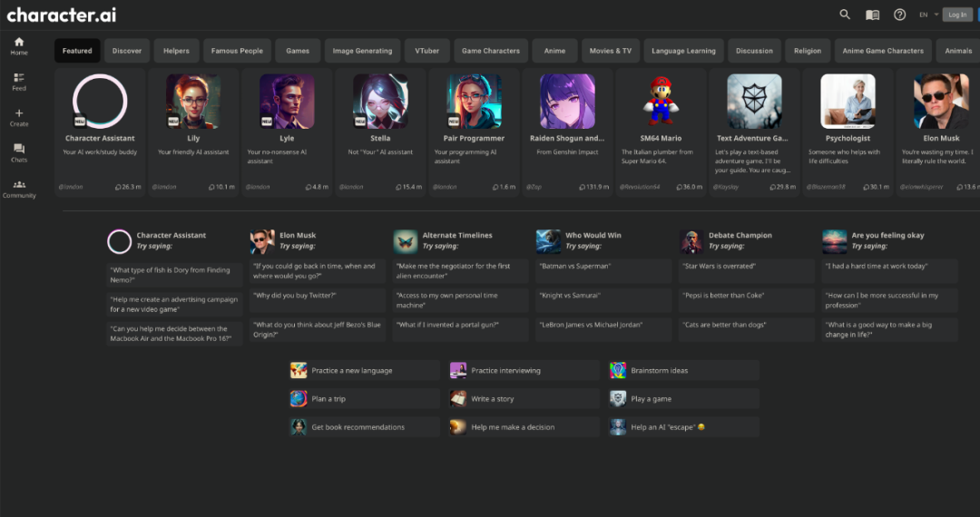Open the EN language dropdown
Screen dimensions: 980x517
(x=928, y=15)
